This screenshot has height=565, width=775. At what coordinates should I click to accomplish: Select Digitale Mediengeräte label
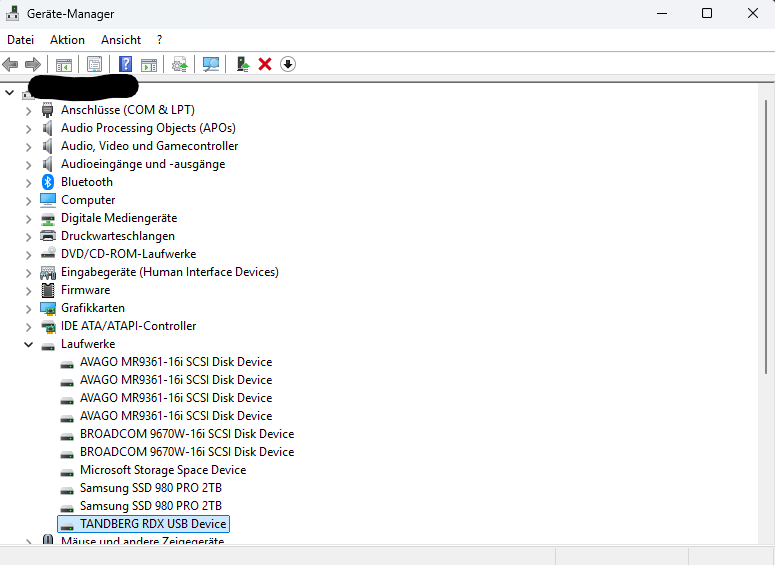[119, 218]
